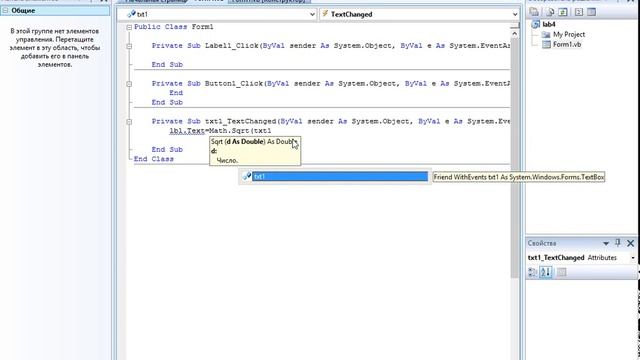Select Form1.vb in Solution Explorer

[x=567, y=44]
